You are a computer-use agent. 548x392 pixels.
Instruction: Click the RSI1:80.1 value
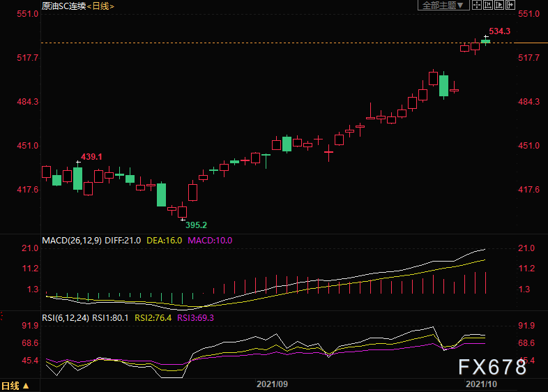pyautogui.click(x=110, y=318)
